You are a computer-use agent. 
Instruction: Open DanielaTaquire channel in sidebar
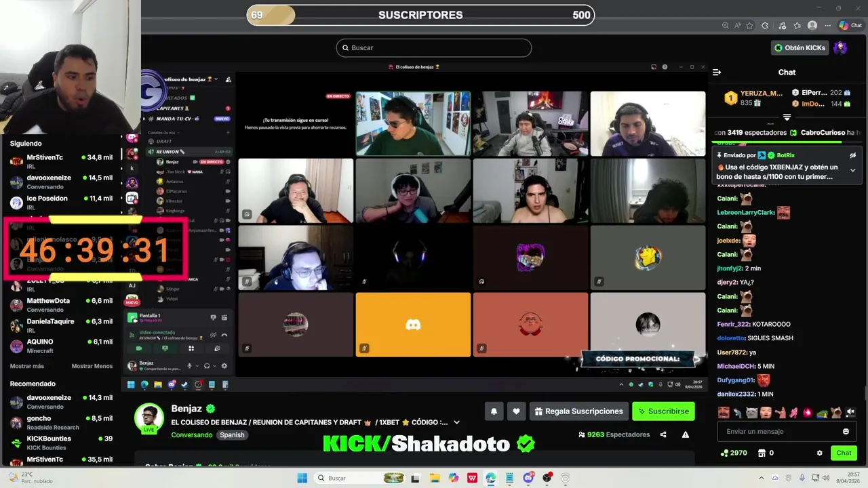[x=61, y=325]
